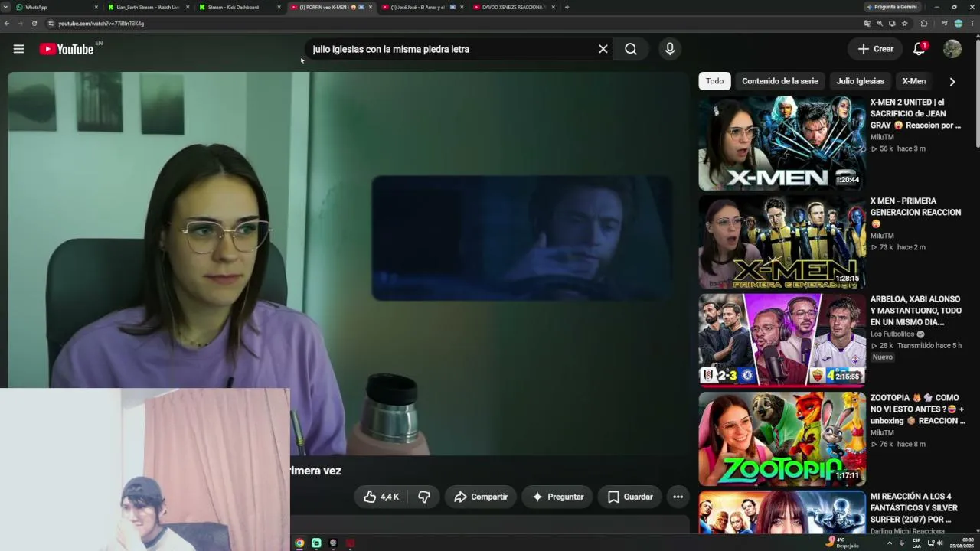This screenshot has width=980, height=551.
Task: Select the Contenido de la serie chip
Action: 780,81
